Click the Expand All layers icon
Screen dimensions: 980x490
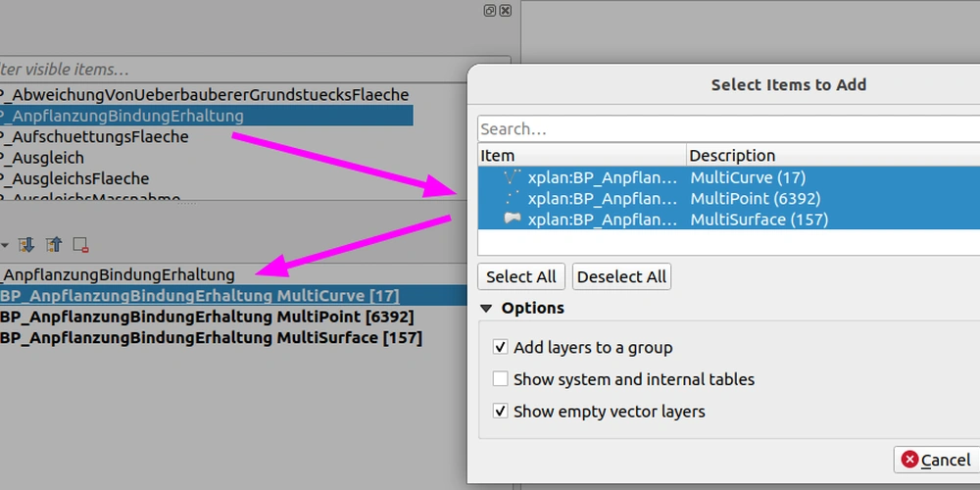[x=26, y=245]
